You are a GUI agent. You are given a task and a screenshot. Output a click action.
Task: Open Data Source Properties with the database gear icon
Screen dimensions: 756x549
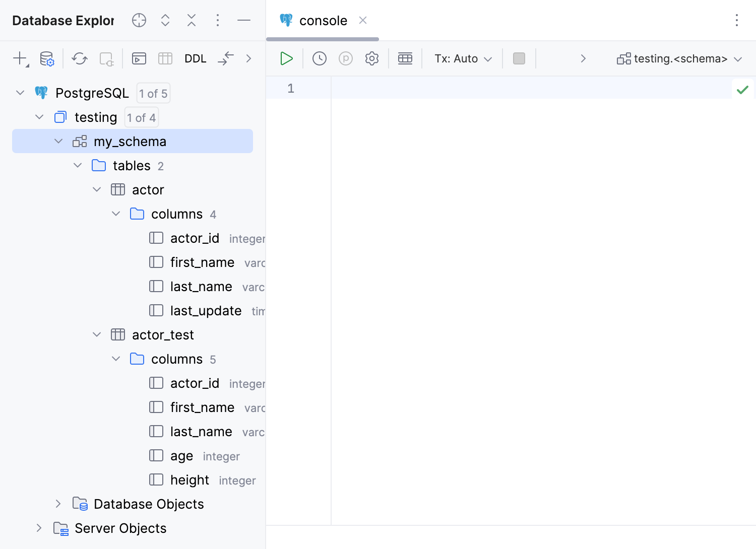(x=46, y=58)
